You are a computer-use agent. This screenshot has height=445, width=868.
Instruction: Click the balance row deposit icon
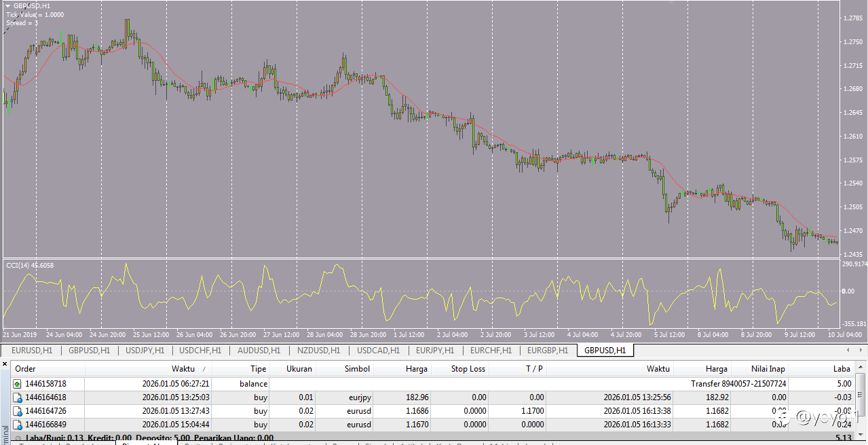17,384
